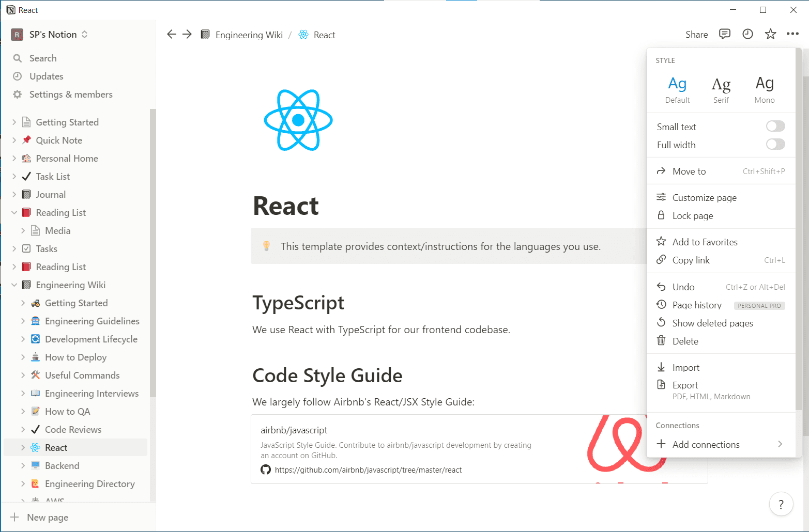Click the tractor icon beside Getting Started
The image size is (809, 532).
click(x=35, y=303)
